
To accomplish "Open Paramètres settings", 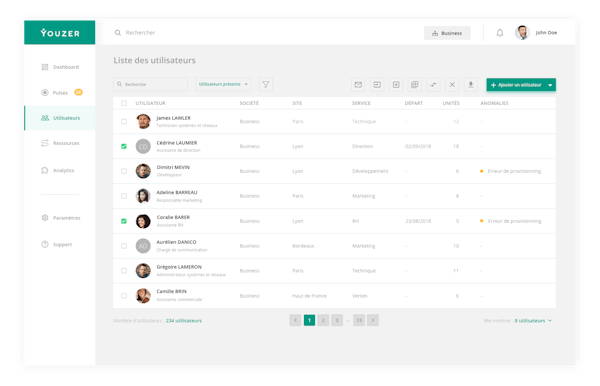I will tap(60, 218).
